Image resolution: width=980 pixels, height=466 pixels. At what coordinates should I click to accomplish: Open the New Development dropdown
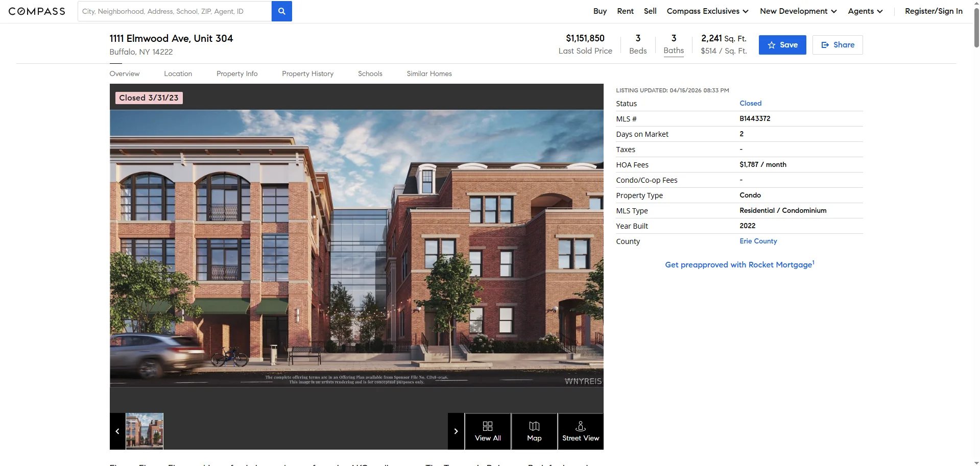tap(797, 11)
